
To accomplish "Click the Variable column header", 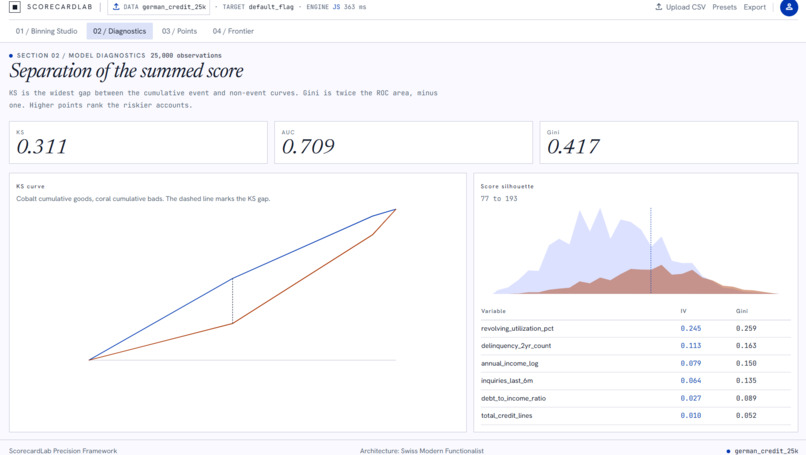I will point(493,311).
